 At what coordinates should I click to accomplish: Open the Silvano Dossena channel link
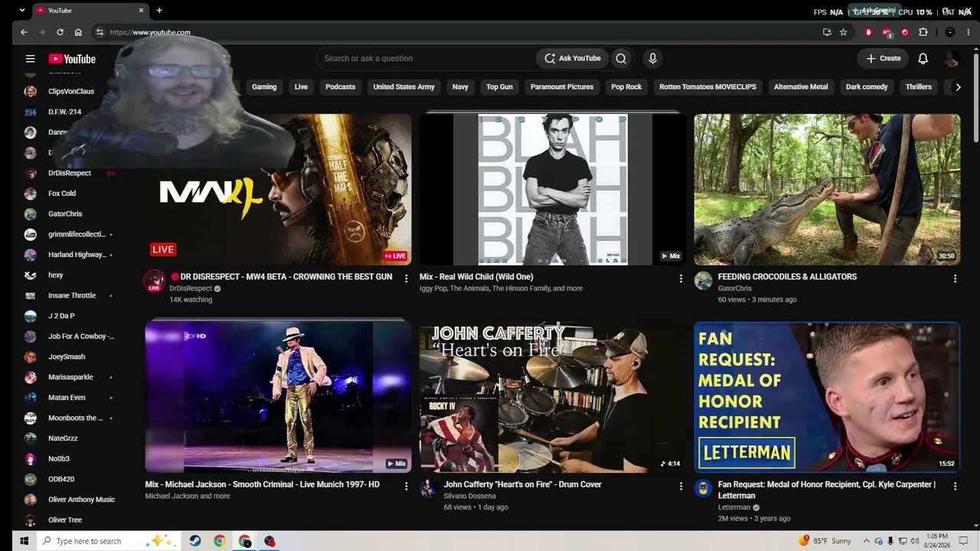469,496
